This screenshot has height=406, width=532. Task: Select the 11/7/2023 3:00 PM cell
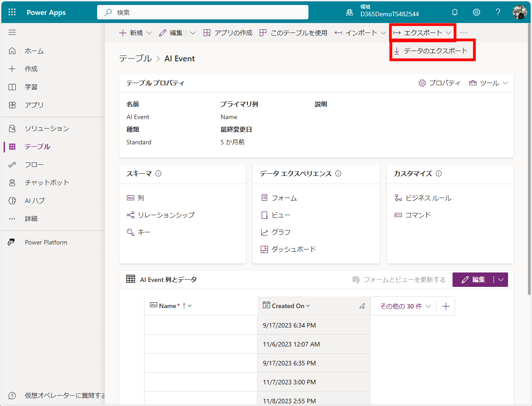(x=313, y=382)
